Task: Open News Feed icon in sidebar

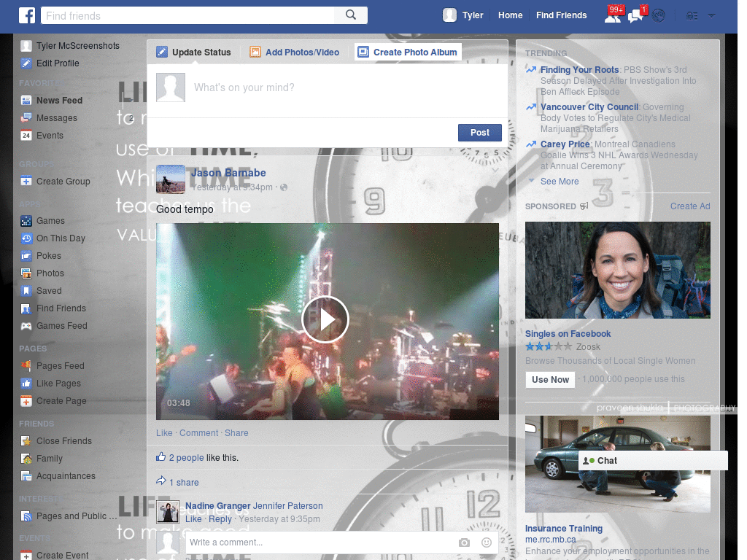Action: [26, 101]
